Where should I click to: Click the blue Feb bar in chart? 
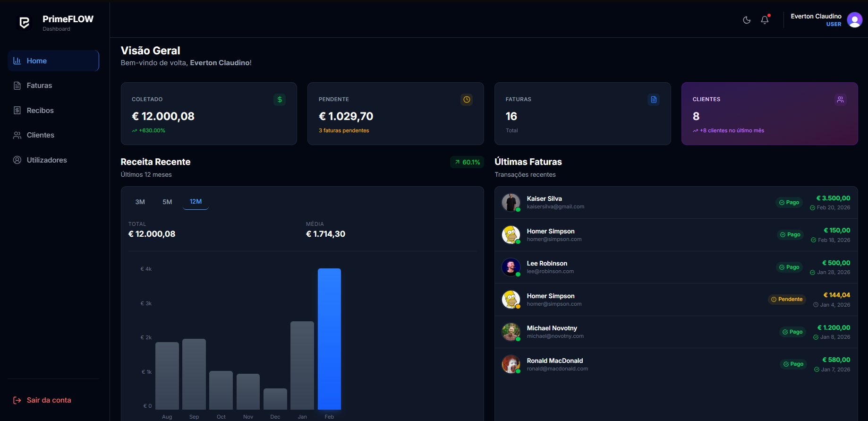point(329,338)
